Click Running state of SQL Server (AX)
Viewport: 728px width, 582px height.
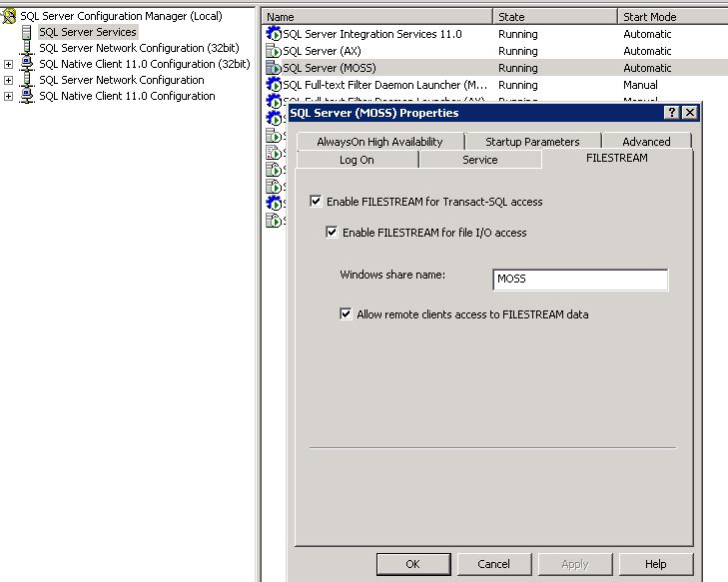(518, 51)
